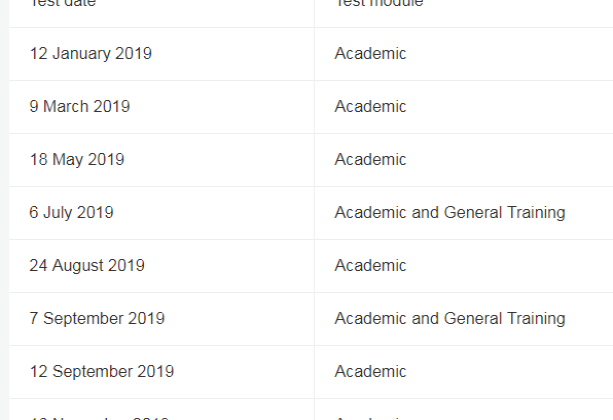Click the 12 January 2019 date cell

coord(91,54)
